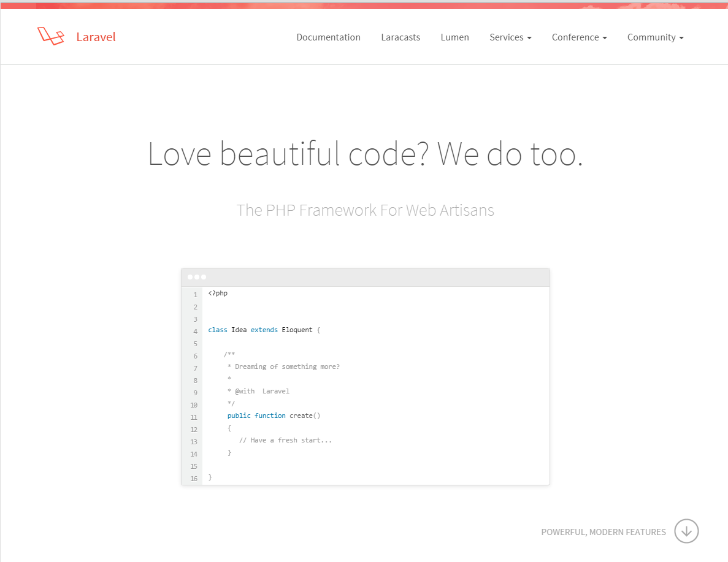Open the Documentation page

coord(328,37)
